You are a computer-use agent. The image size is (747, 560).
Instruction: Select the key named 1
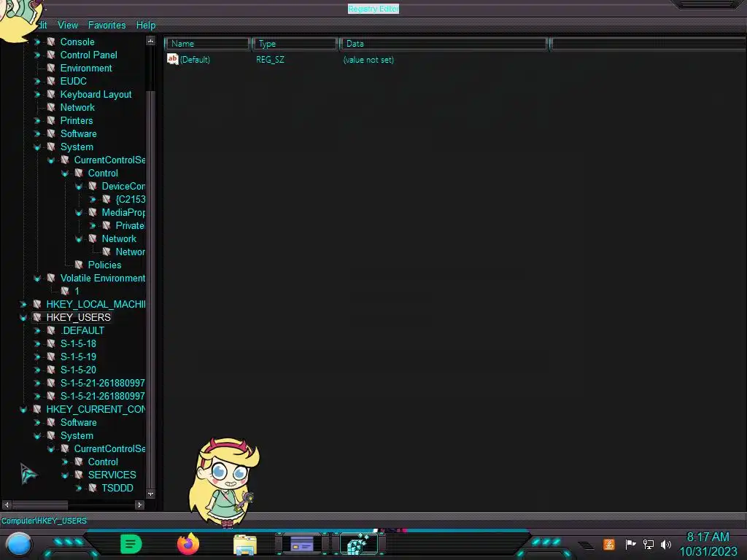coord(77,291)
